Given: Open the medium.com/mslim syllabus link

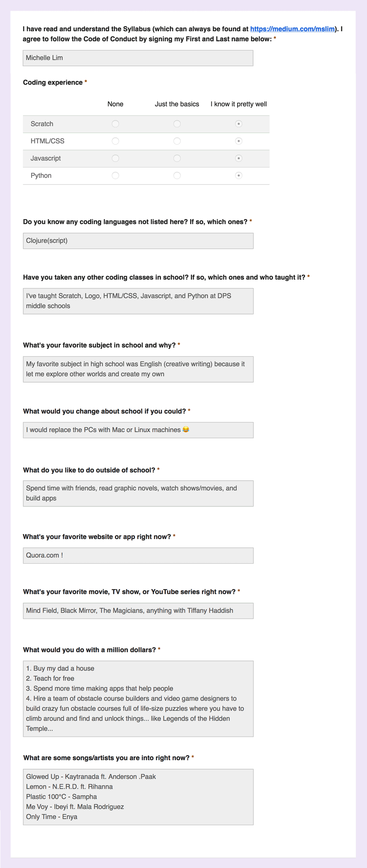Looking at the screenshot, I should pos(292,29).
